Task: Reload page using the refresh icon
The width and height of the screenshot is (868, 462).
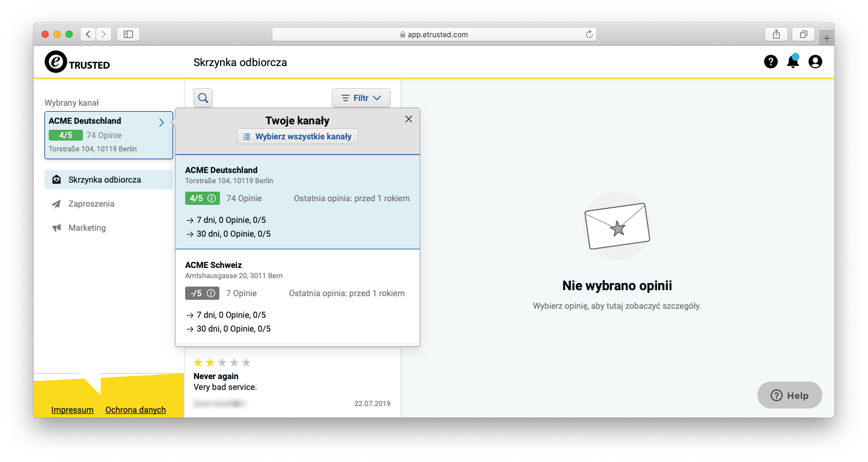Action: [589, 34]
